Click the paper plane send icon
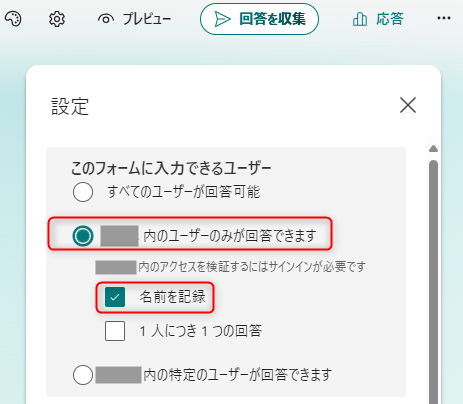 click(222, 19)
